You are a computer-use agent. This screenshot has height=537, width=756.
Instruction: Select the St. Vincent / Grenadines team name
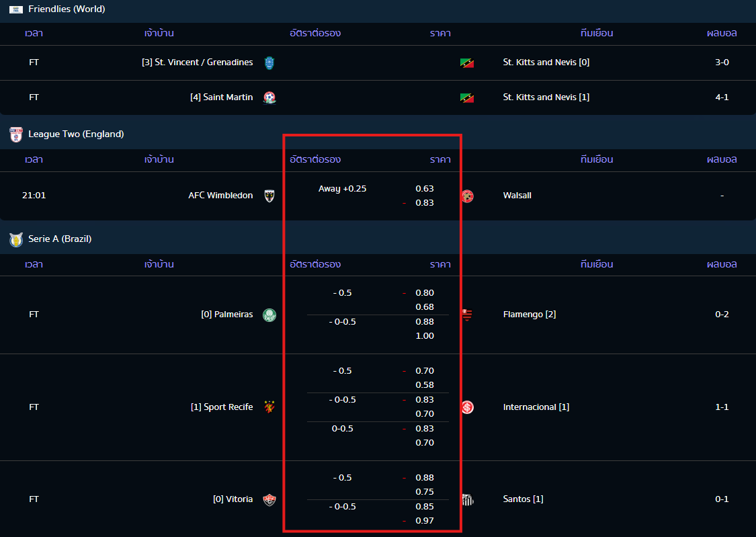(197, 63)
